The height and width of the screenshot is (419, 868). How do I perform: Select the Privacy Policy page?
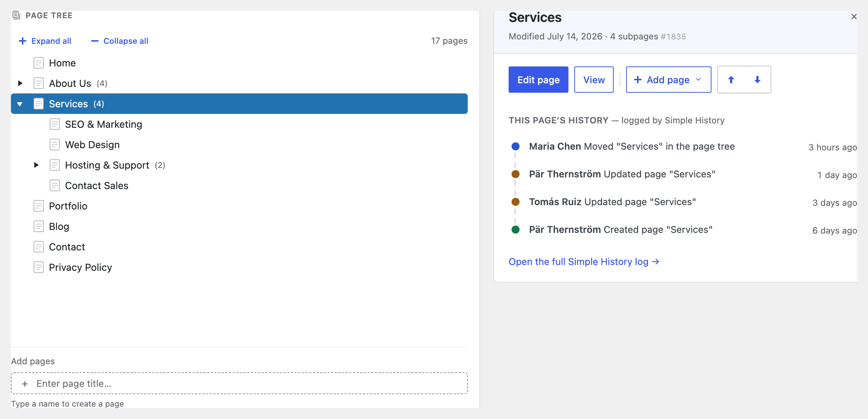[x=239, y=267]
